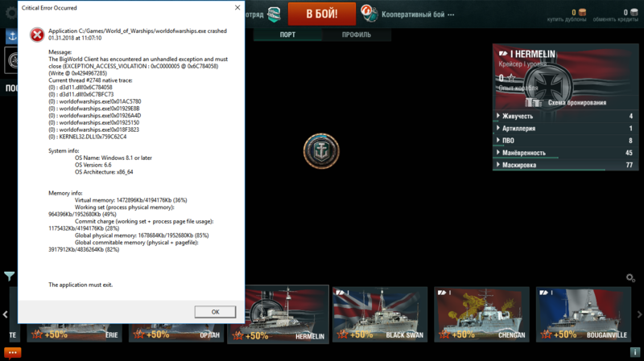
Task: Open the orange chat bubble icon
Action: [12, 353]
